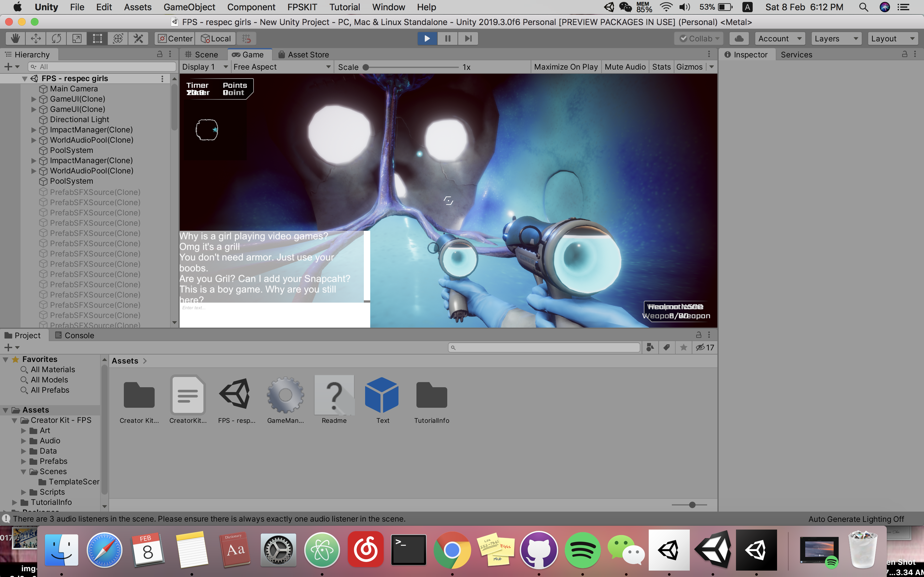Click the Hierarchy search field
This screenshot has width=924, height=577.
point(103,67)
